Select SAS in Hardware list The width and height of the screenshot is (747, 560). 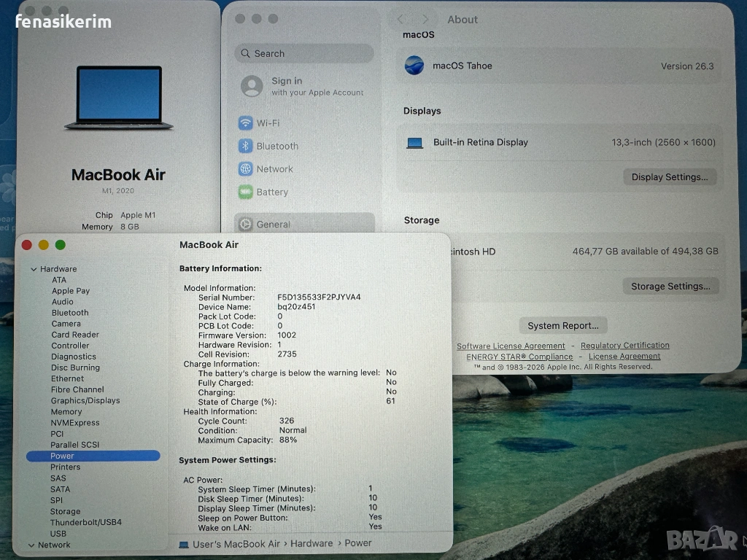click(x=58, y=478)
